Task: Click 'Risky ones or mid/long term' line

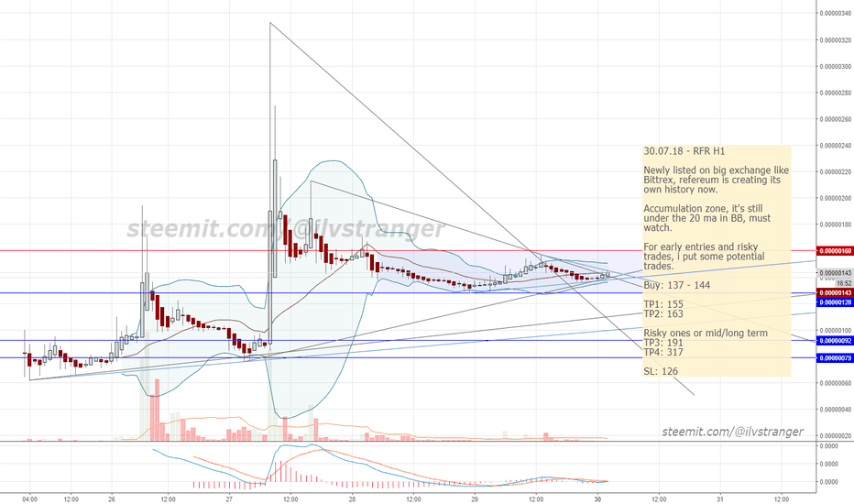Action: (x=706, y=333)
